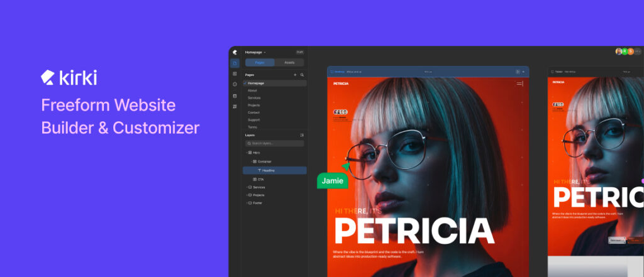Open the more options icon on Desktop frame bar
The width and height of the screenshot is (644, 277).
click(x=524, y=72)
